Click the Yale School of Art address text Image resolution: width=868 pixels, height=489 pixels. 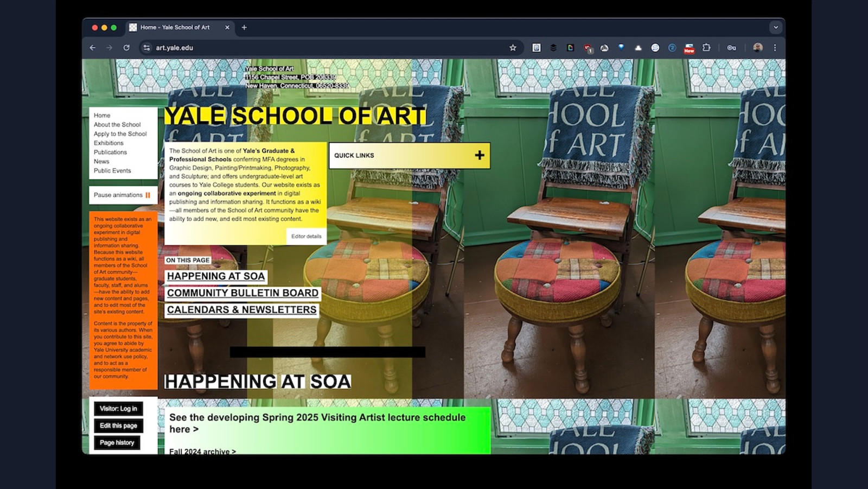click(x=297, y=77)
